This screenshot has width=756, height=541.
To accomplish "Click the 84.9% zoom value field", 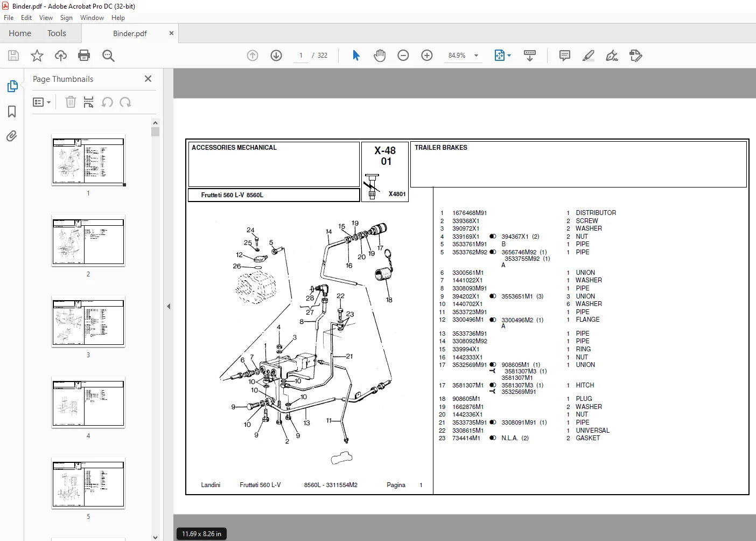I will click(x=457, y=56).
